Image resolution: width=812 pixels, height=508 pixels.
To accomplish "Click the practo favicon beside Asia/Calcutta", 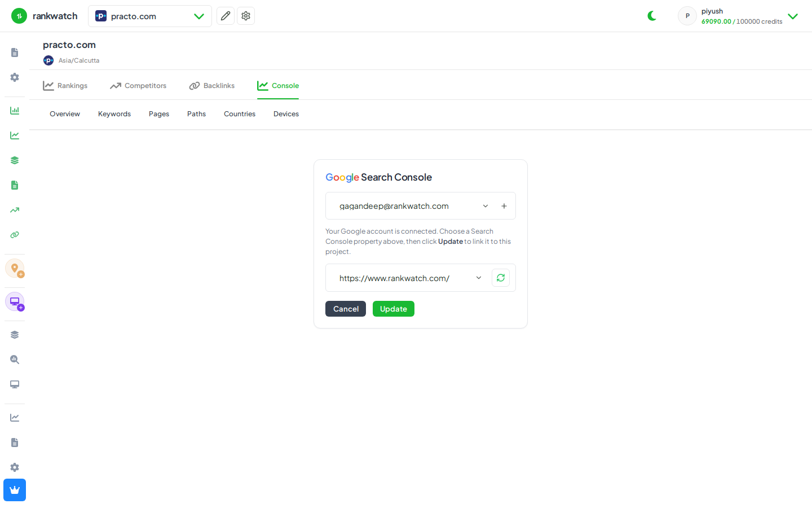I will click(x=48, y=60).
